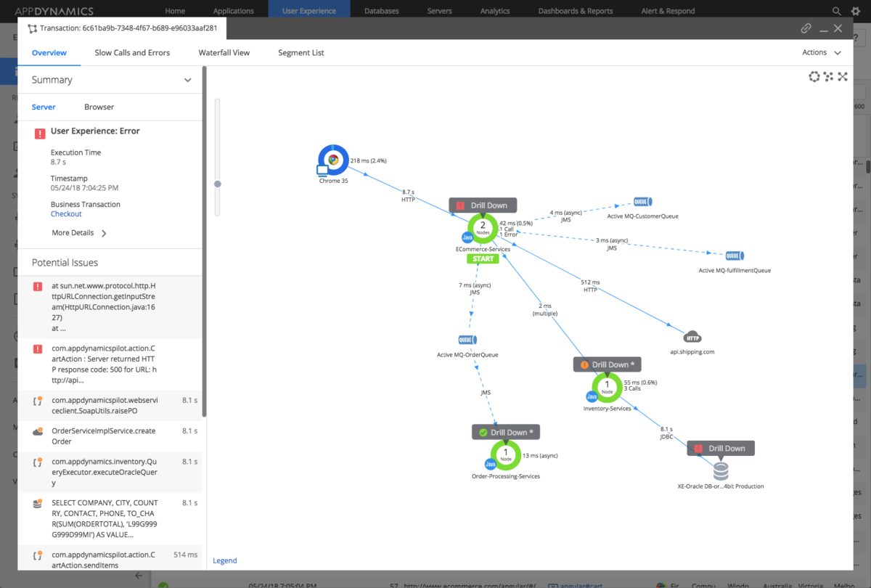
Task: Minimize the transaction dialog
Action: [824, 30]
